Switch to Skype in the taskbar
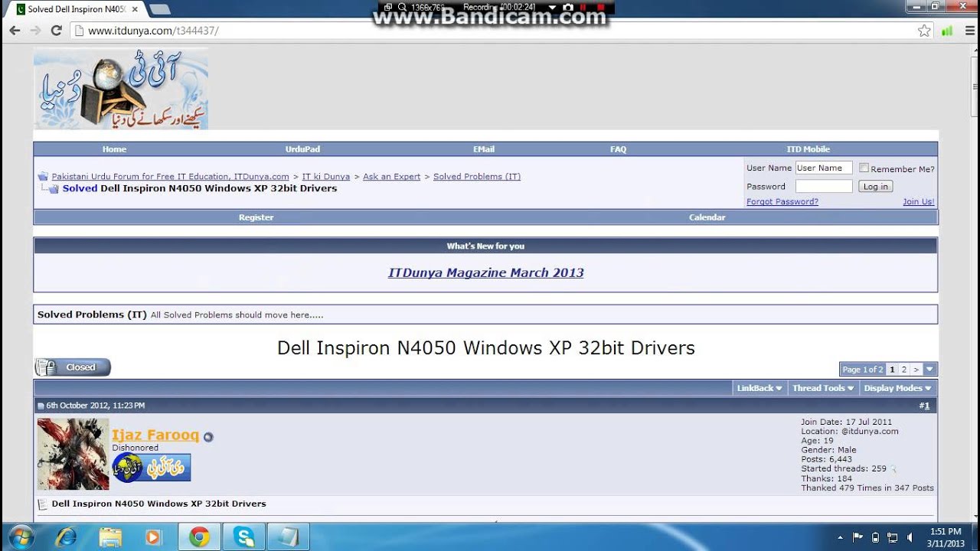Screen dimensions: 980x551 pyautogui.click(x=244, y=536)
